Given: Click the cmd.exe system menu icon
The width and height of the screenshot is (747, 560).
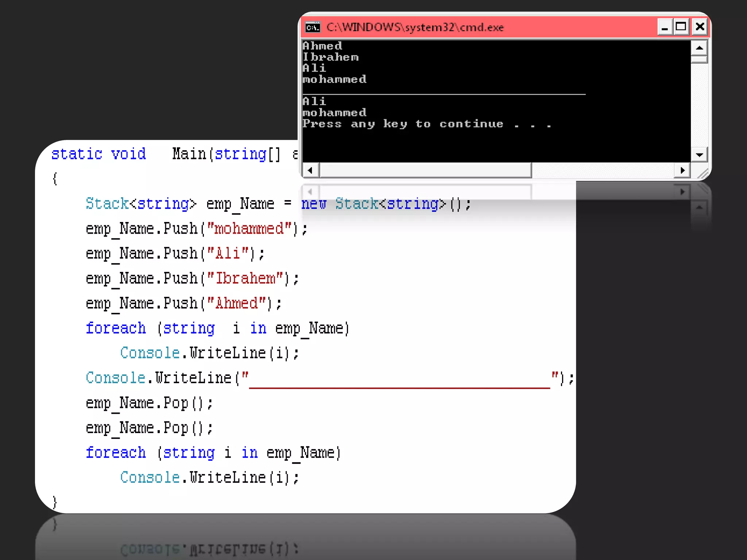Looking at the screenshot, I should coord(313,27).
